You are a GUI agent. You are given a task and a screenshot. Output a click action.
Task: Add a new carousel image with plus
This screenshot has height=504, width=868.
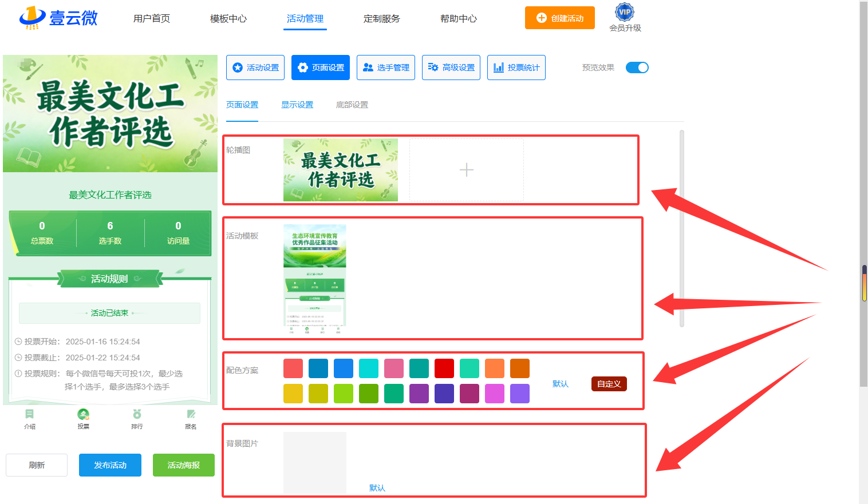(467, 170)
